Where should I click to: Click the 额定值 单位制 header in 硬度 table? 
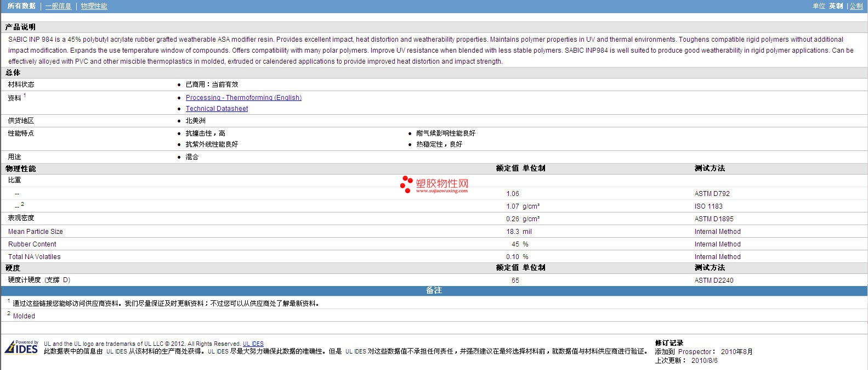(x=521, y=268)
